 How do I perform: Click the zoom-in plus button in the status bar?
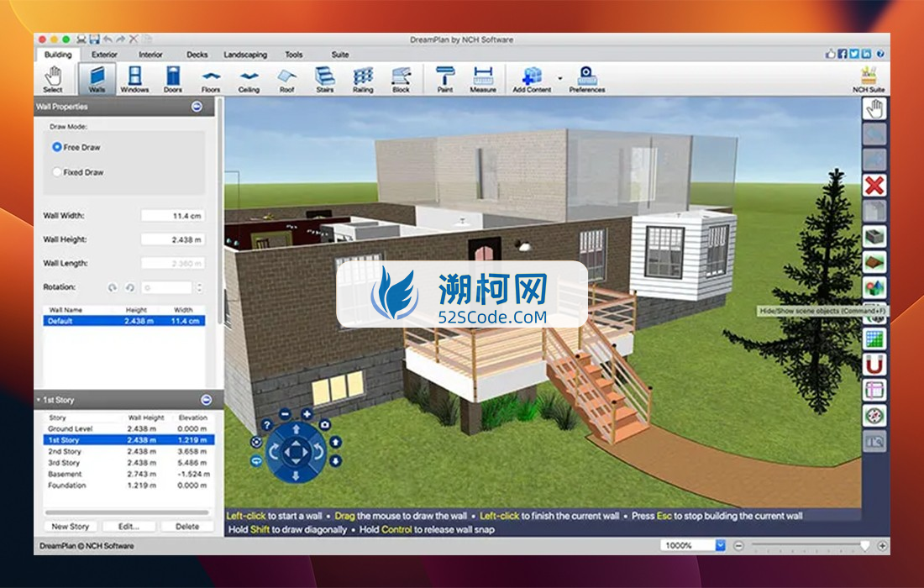[x=882, y=545]
